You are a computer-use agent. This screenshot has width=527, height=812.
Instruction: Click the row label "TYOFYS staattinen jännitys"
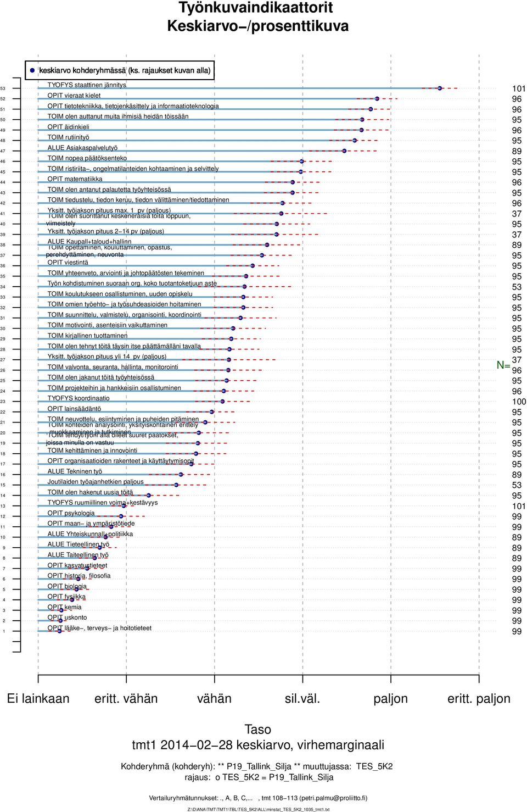tap(87, 85)
